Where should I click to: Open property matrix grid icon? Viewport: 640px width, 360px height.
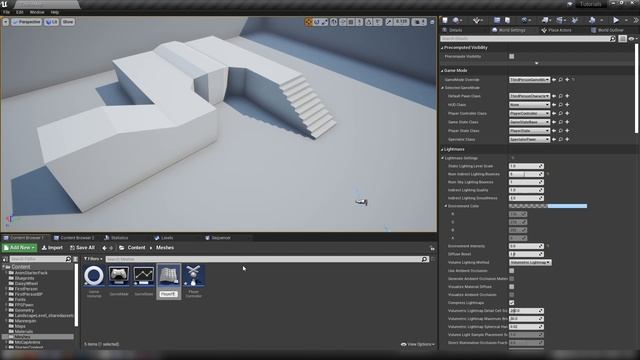[x=622, y=39]
